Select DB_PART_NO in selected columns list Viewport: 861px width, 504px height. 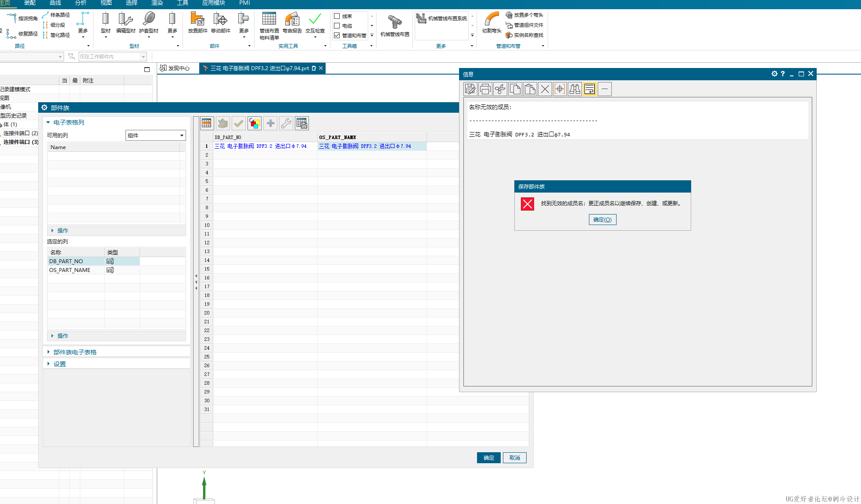point(76,261)
